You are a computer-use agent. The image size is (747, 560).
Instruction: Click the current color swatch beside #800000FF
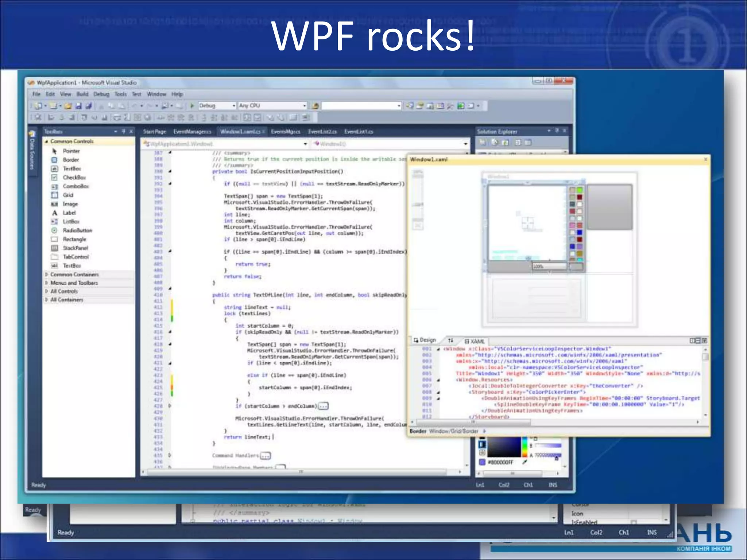pyautogui.click(x=482, y=462)
